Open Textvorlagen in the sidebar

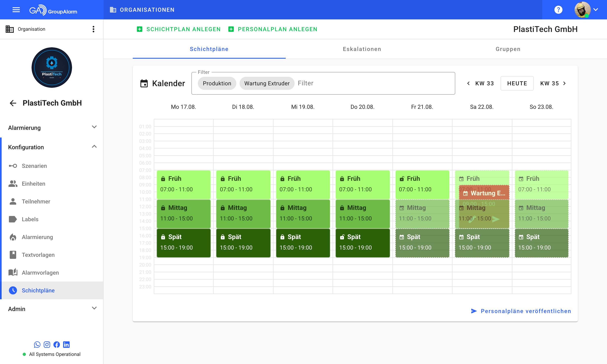click(52, 255)
